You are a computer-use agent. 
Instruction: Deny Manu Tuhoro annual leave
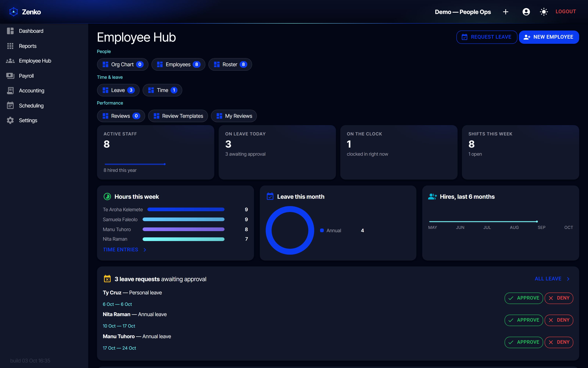(x=559, y=342)
